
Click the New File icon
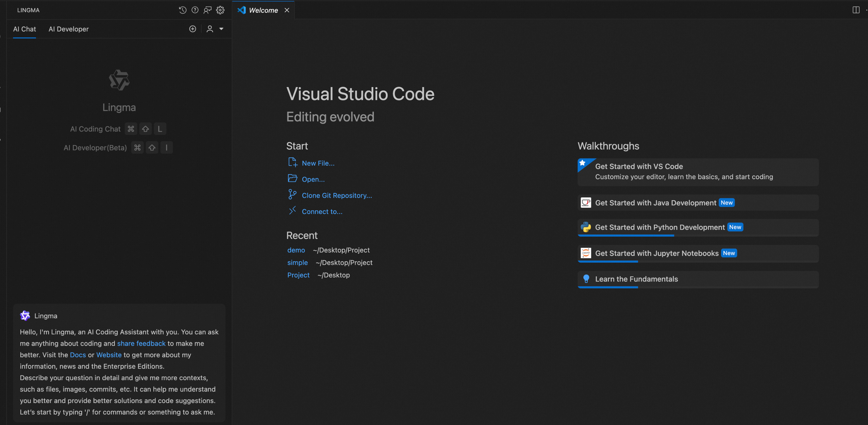(292, 163)
